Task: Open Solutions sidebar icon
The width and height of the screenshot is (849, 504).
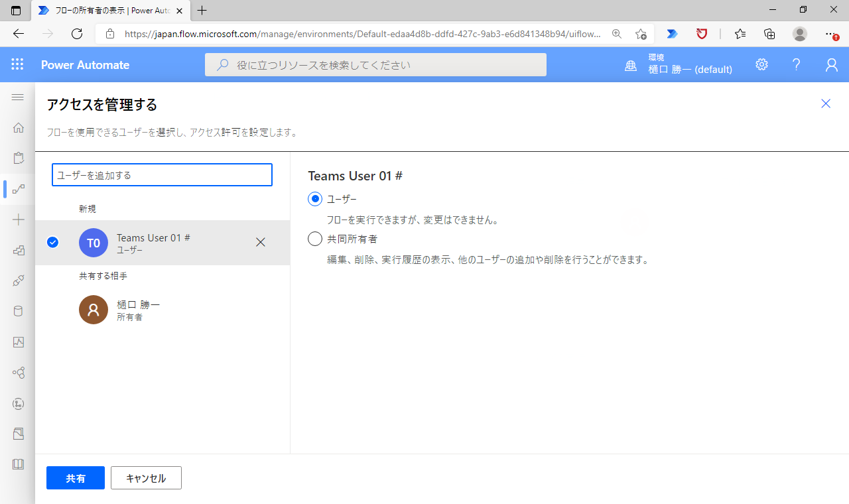Action: [19, 434]
